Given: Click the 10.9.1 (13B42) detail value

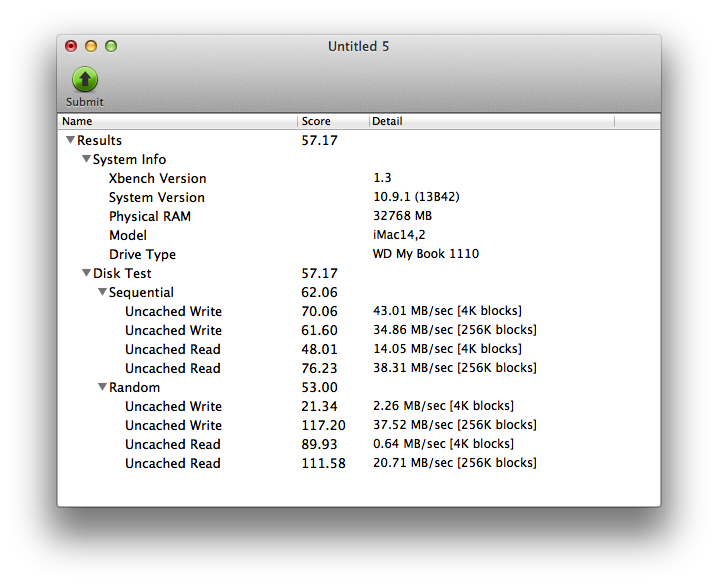Looking at the screenshot, I should [416, 197].
